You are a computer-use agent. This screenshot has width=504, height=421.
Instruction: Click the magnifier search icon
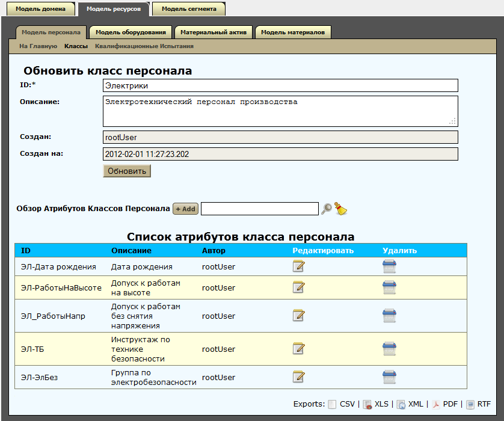tap(327, 209)
